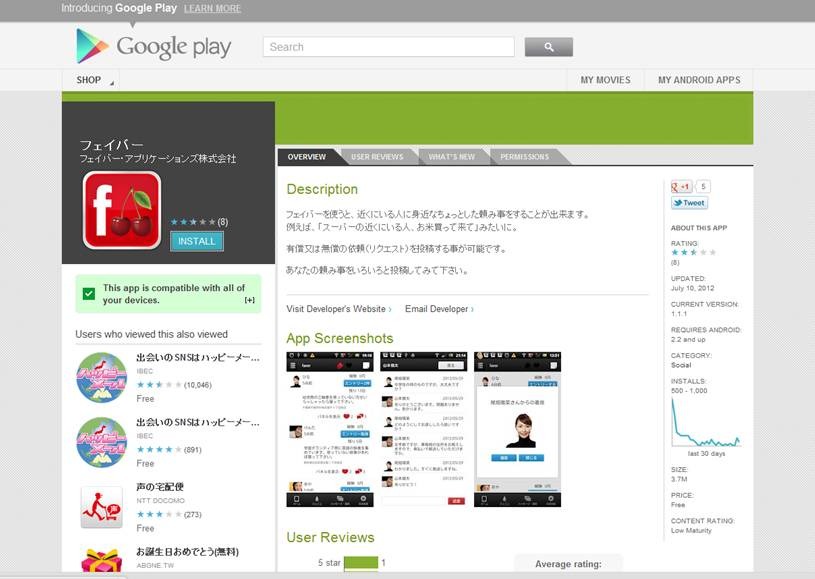Click the 'Users who viewed this also viewed' heading
815x579 pixels.
coord(151,334)
